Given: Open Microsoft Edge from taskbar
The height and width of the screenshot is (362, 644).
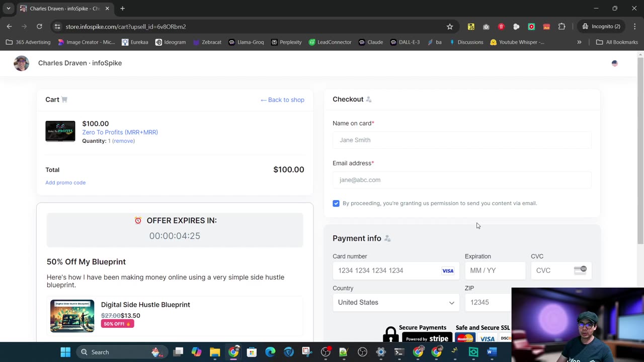Looking at the screenshot, I should click(x=270, y=352).
